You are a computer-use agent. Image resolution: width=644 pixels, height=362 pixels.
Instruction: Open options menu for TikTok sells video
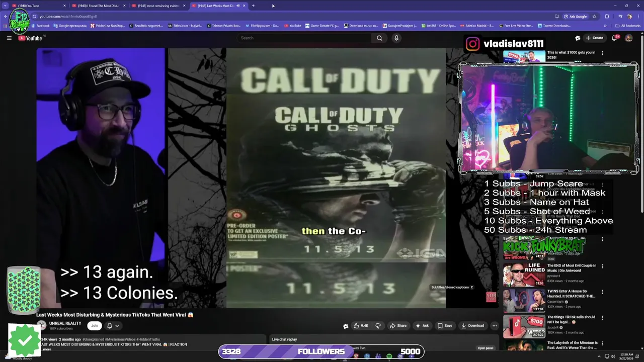click(602, 318)
